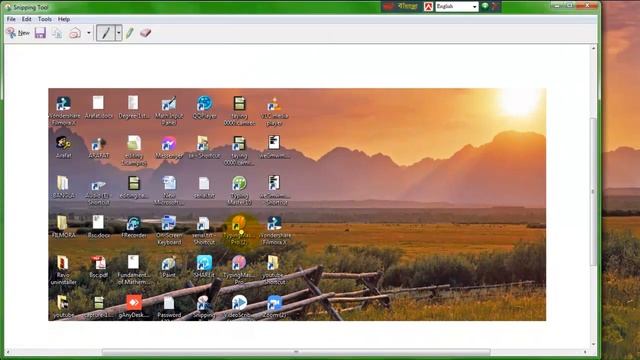
Task: Open the Send Snip dropdown arrow
Action: coord(89,33)
